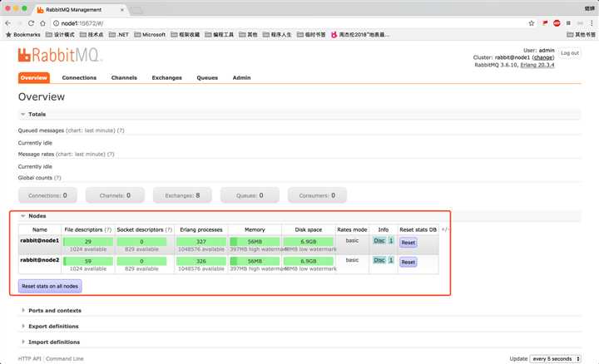Click the Log out button
599x364 pixels.
point(570,53)
